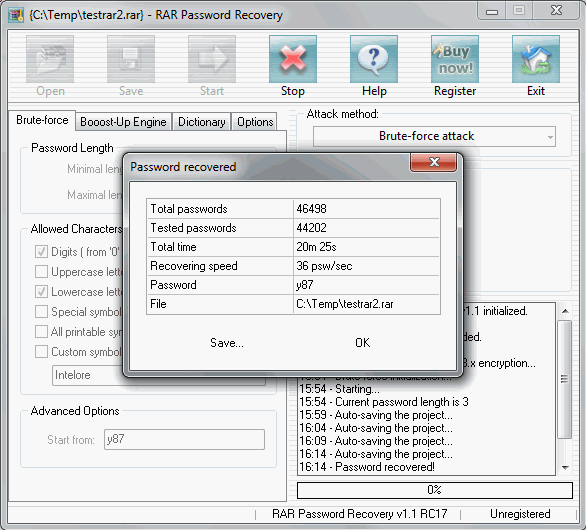Switch to the Brute-force tab
586x530 pixels.
(x=42, y=120)
